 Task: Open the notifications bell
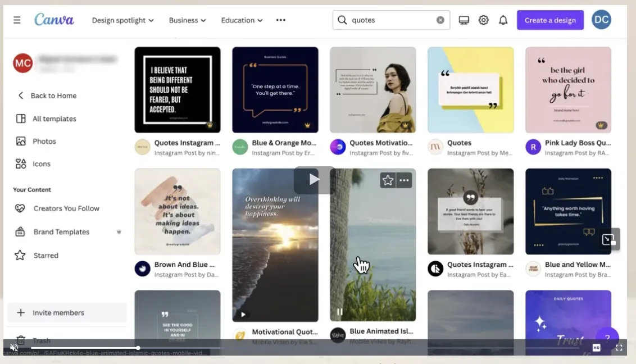click(x=503, y=20)
